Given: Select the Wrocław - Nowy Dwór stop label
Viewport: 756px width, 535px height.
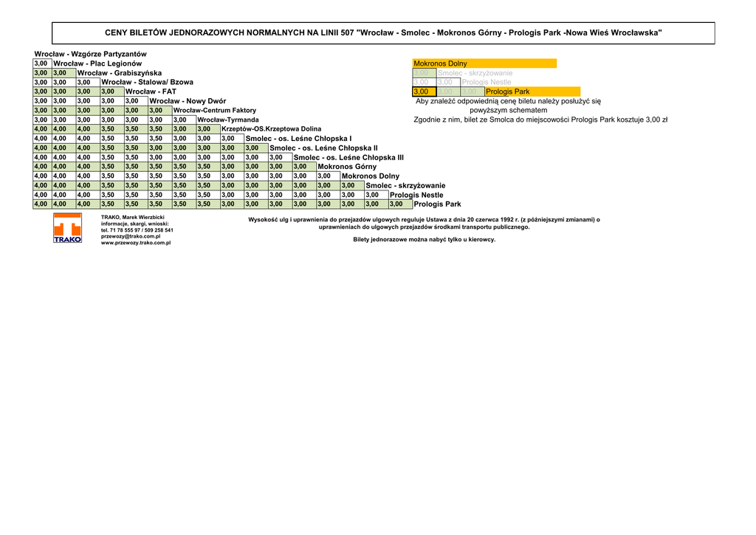Looking at the screenshot, I should [x=188, y=101].
